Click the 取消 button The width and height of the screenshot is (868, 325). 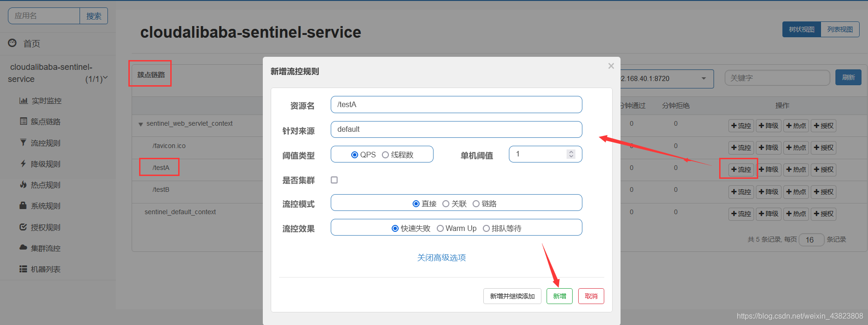(x=591, y=296)
